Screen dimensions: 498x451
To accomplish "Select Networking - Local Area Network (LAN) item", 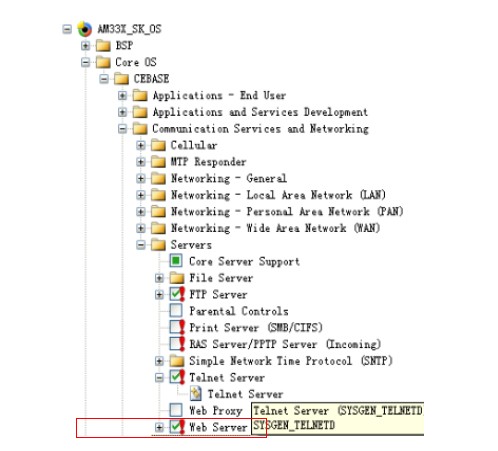I will pyautogui.click(x=278, y=195).
